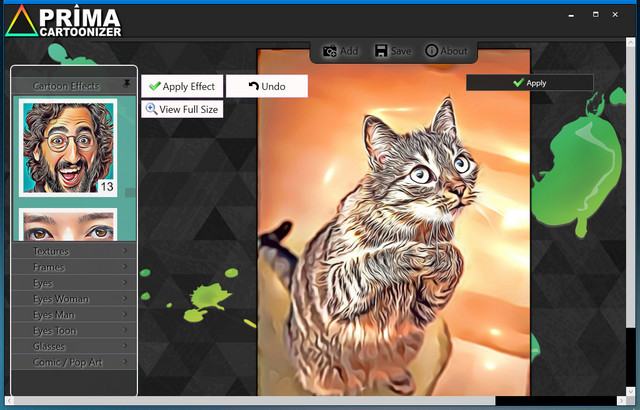Open the About info icon
The image size is (640, 410).
point(432,51)
